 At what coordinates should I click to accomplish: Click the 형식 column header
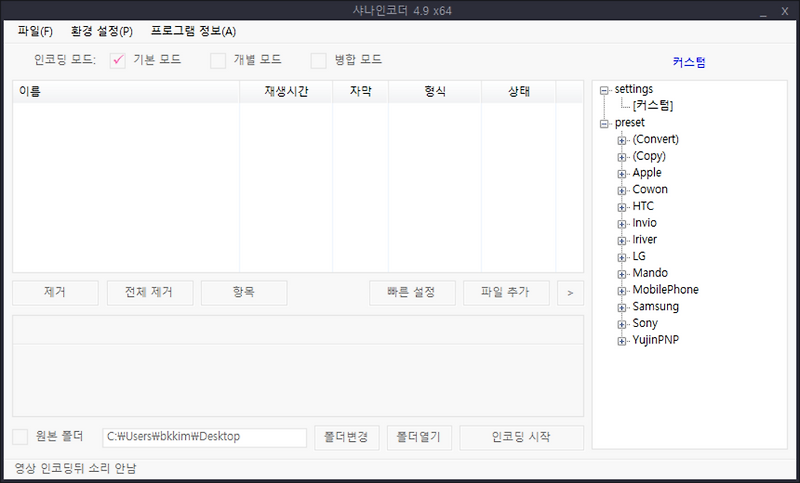click(x=435, y=92)
